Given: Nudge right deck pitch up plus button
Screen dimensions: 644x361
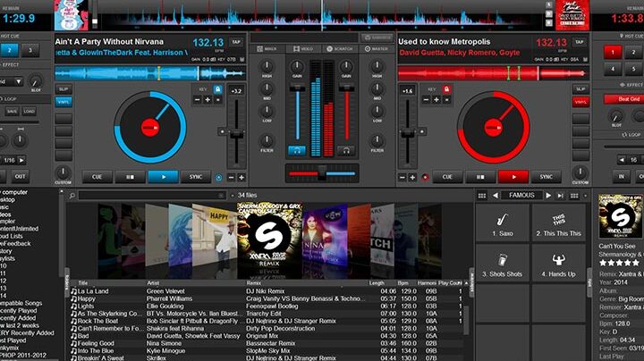Looking at the screenshot, I should 412,177.
